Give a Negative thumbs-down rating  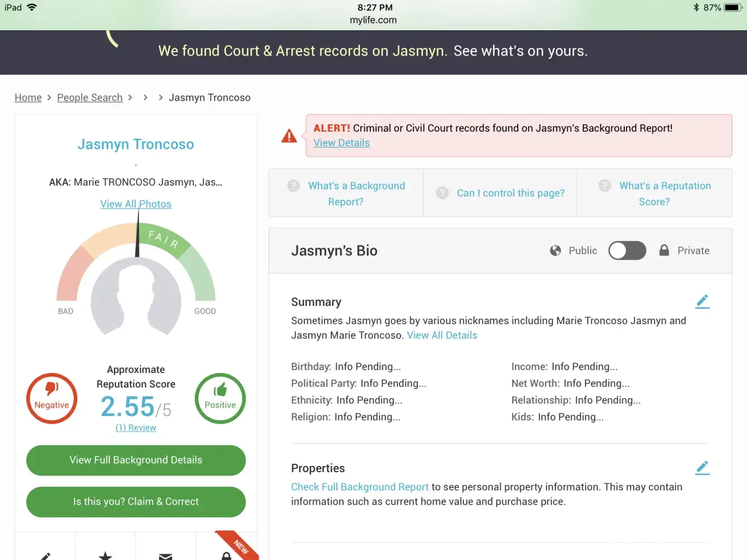pos(52,398)
